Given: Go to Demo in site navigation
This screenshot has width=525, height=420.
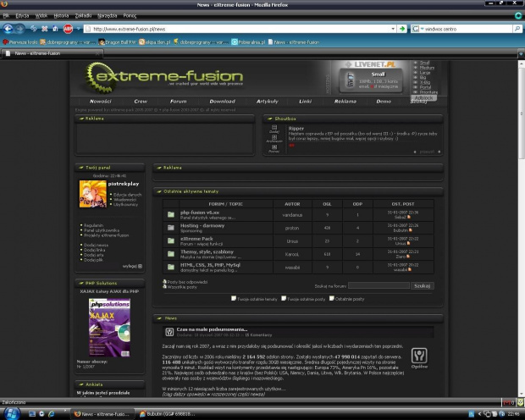Looking at the screenshot, I should (384, 101).
